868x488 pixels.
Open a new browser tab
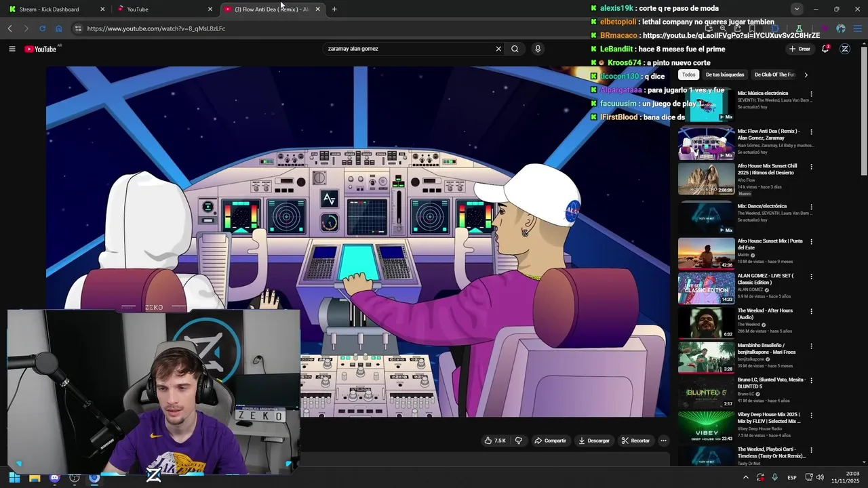coord(334,9)
